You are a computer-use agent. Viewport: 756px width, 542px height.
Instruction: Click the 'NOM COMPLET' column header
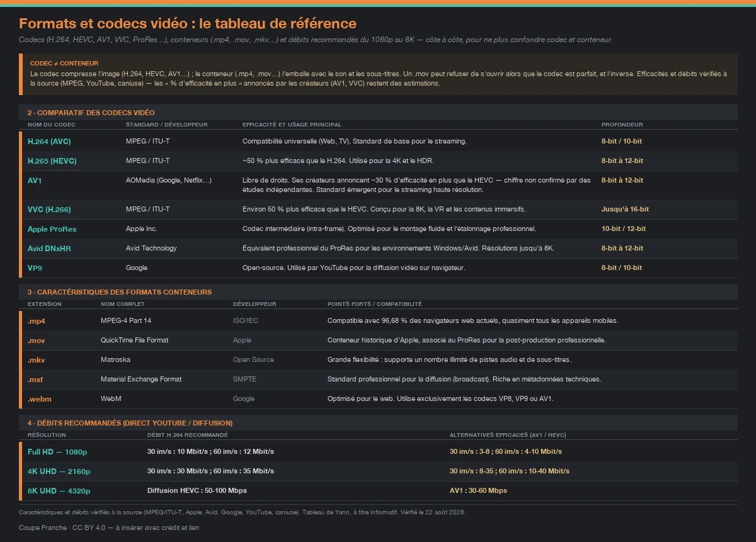pyautogui.click(x=122, y=304)
